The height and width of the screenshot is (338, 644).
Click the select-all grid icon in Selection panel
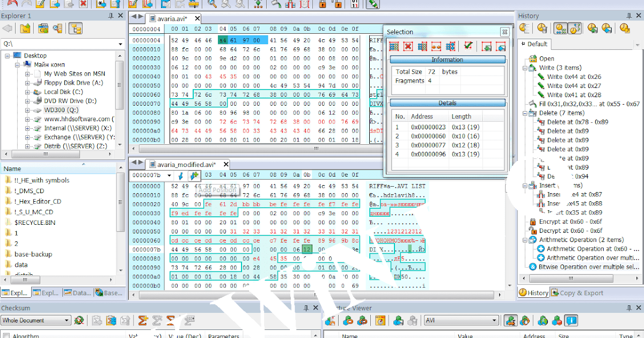[394, 47]
